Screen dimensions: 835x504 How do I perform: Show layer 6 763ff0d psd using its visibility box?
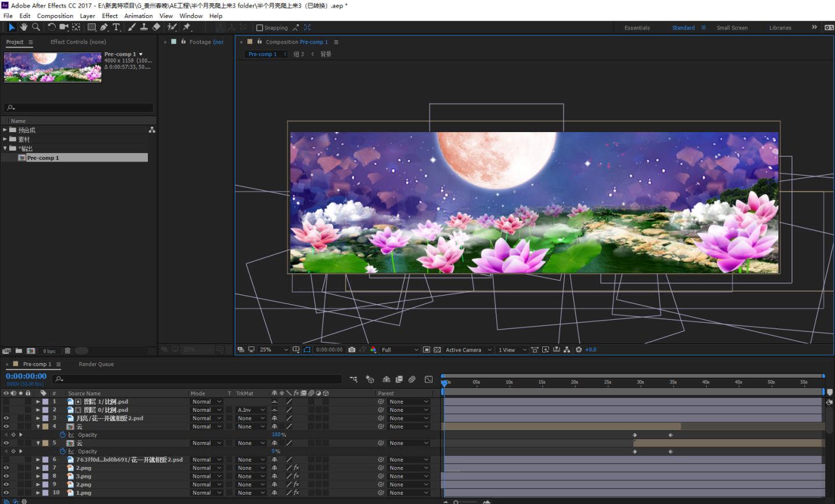pos(6,460)
